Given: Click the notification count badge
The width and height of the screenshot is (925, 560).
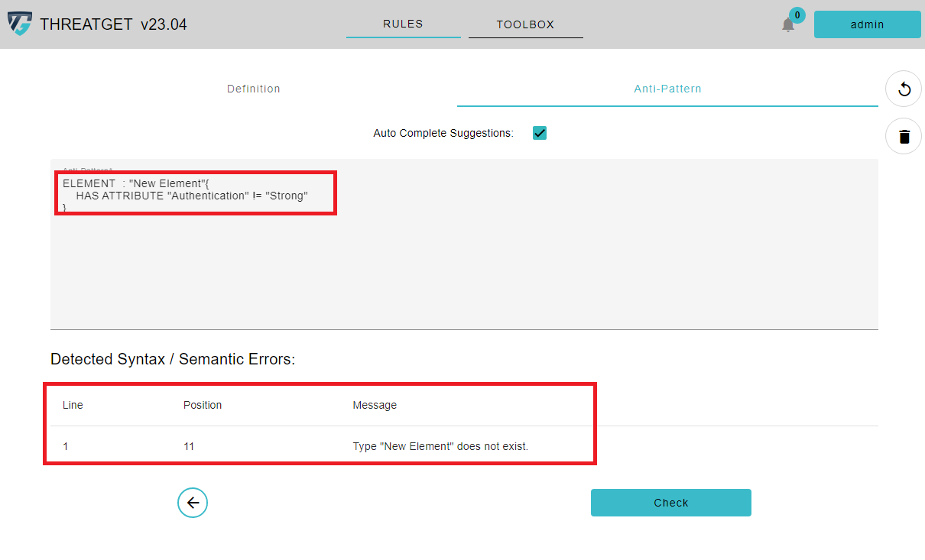Looking at the screenshot, I should pyautogui.click(x=797, y=15).
